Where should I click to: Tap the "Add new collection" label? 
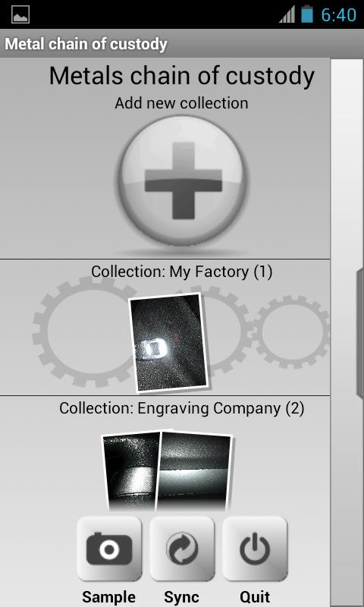pyautogui.click(x=181, y=103)
